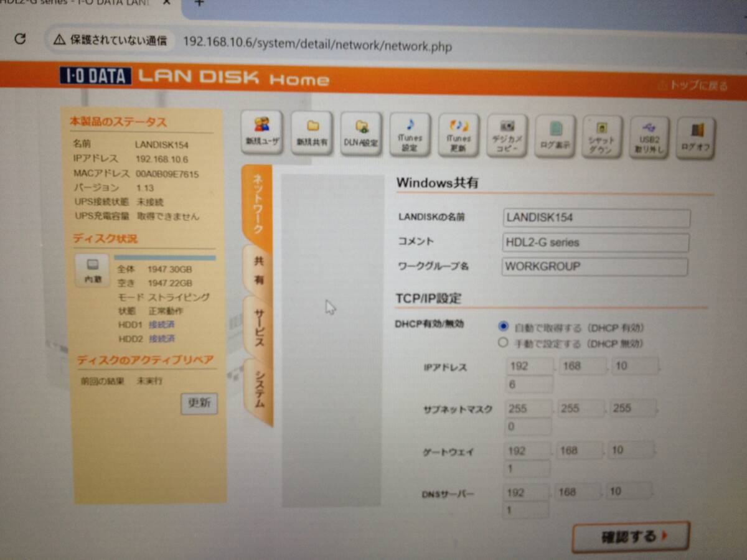747x560 pixels.
Task: Open the 新規ユーザ icon button
Action: pos(261,132)
